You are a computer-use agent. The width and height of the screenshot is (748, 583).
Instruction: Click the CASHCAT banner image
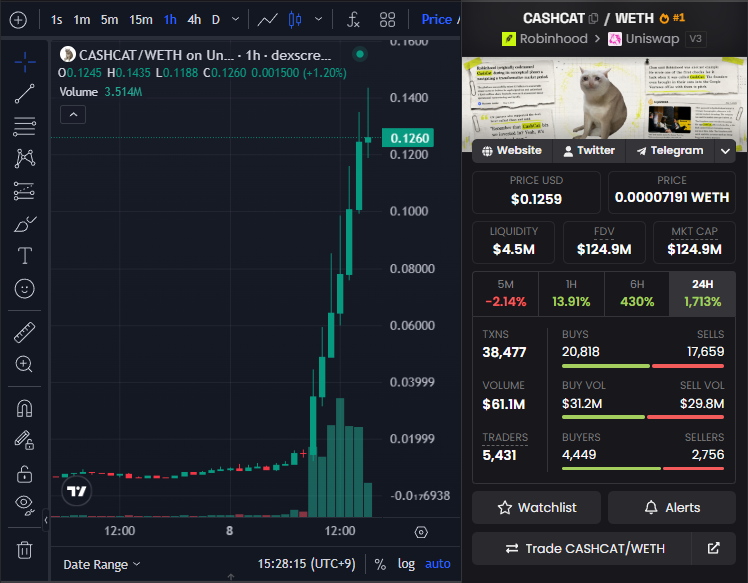point(604,99)
